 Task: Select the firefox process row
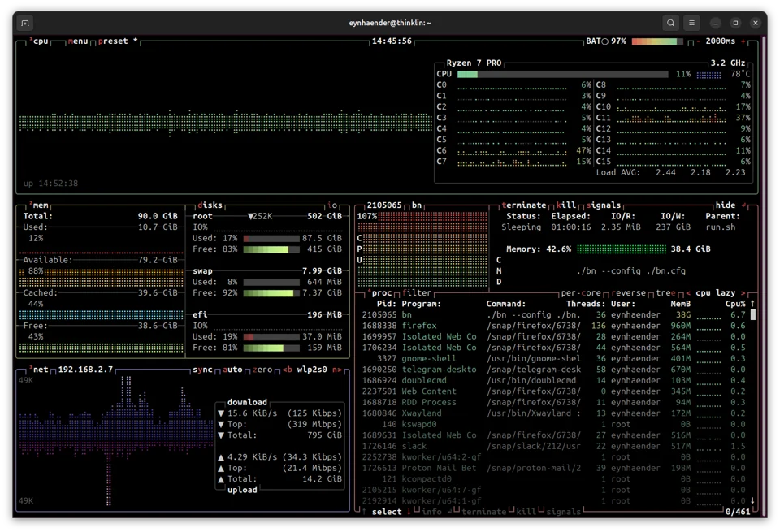(553, 326)
